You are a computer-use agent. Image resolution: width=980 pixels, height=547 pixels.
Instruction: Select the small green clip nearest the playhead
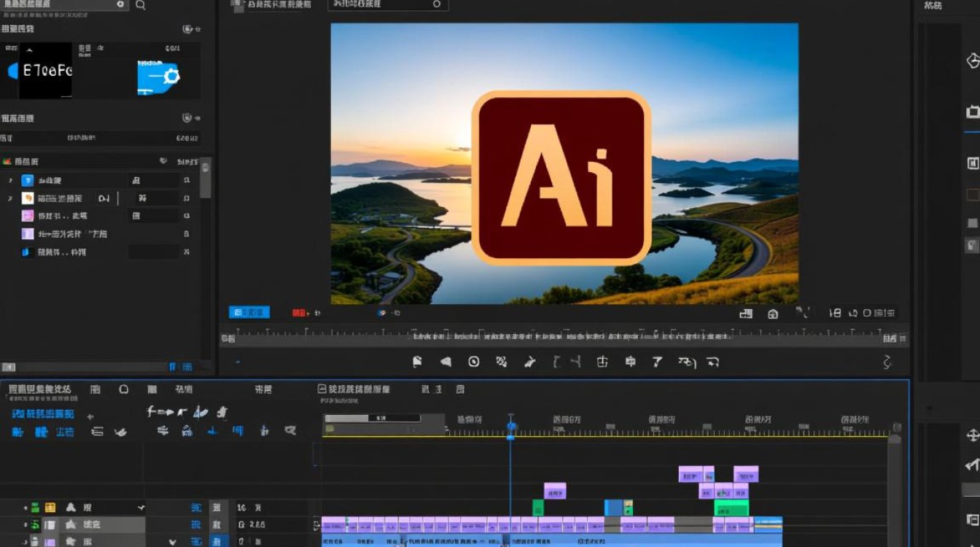point(538,508)
